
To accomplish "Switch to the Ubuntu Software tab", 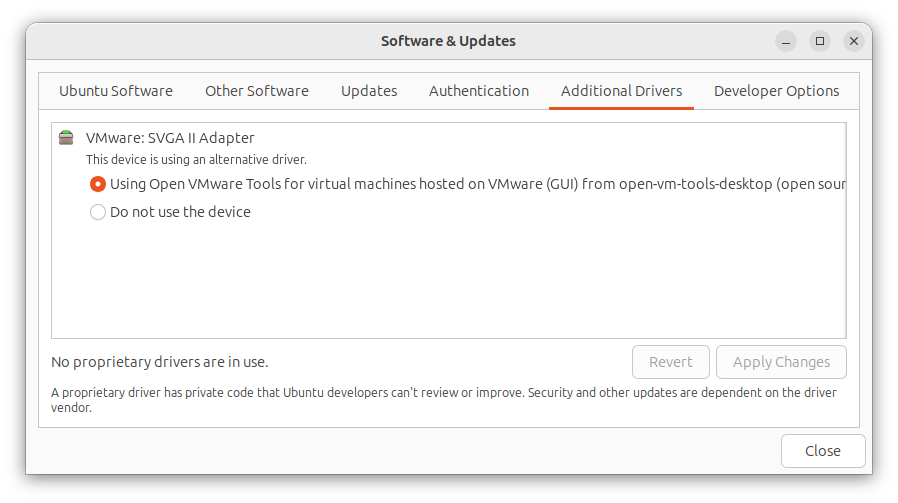I will click(x=116, y=91).
